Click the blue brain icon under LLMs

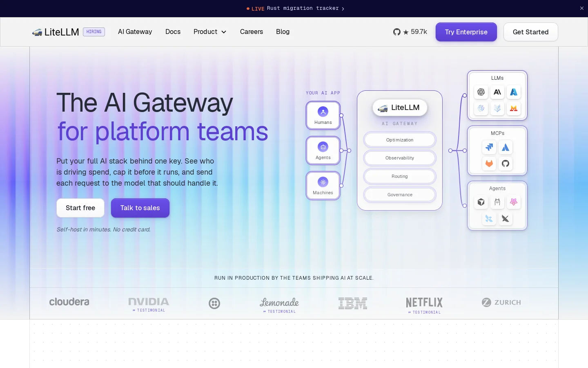[x=481, y=108]
